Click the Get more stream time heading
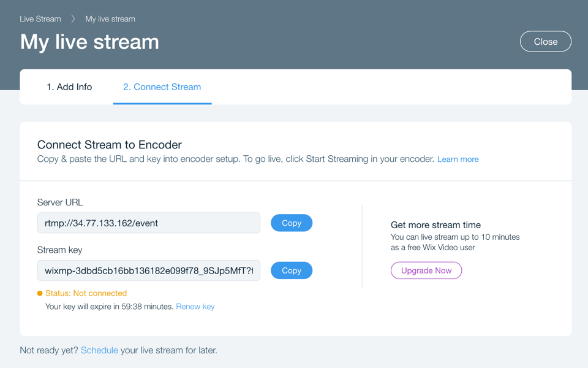 coord(435,225)
